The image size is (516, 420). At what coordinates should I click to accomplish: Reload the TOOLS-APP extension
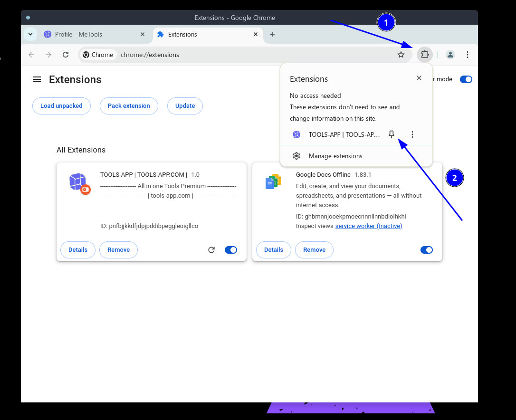coord(212,250)
